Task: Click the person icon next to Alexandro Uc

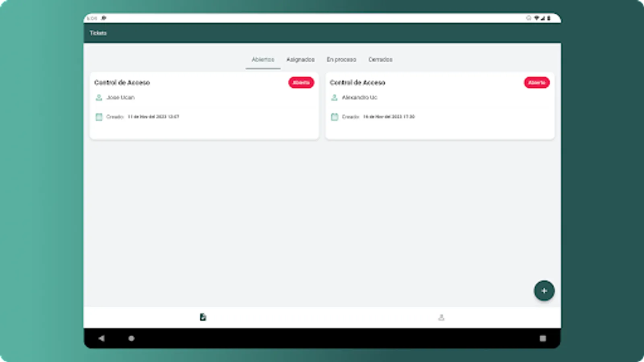Action: (x=334, y=97)
